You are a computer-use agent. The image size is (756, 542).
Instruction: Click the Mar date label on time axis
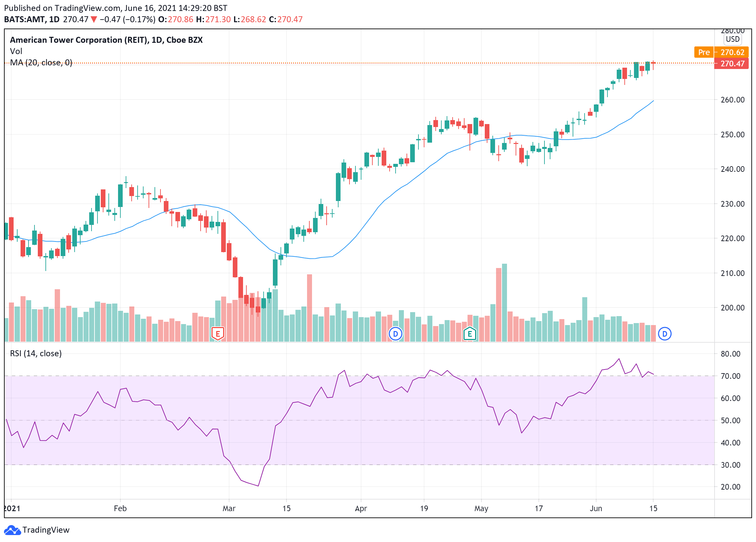[229, 508]
